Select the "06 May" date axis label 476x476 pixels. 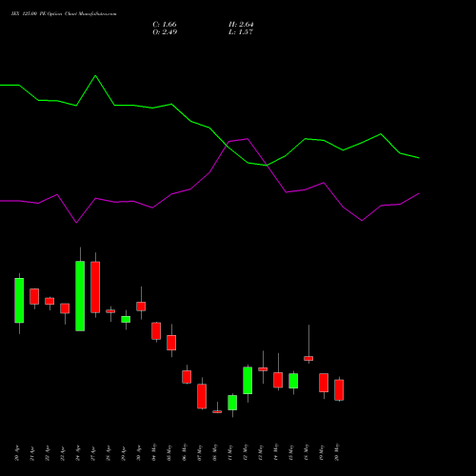click(185, 452)
